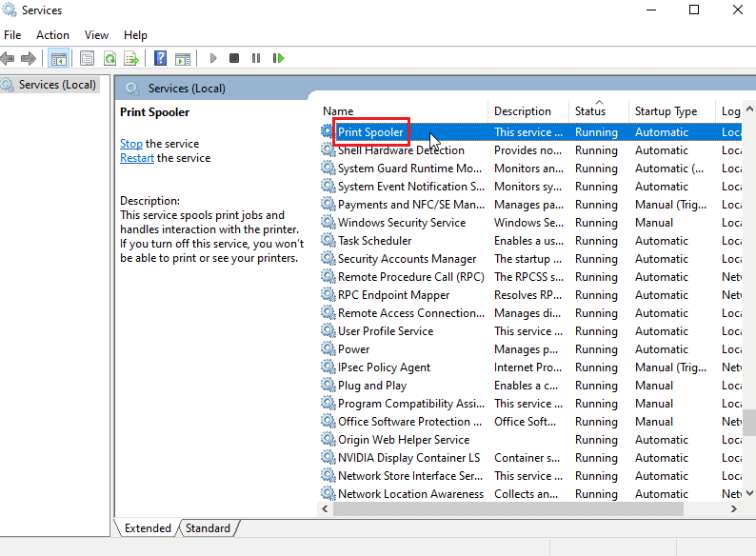Click the gear icon beside RPC Endpoint Mapper

pos(328,294)
